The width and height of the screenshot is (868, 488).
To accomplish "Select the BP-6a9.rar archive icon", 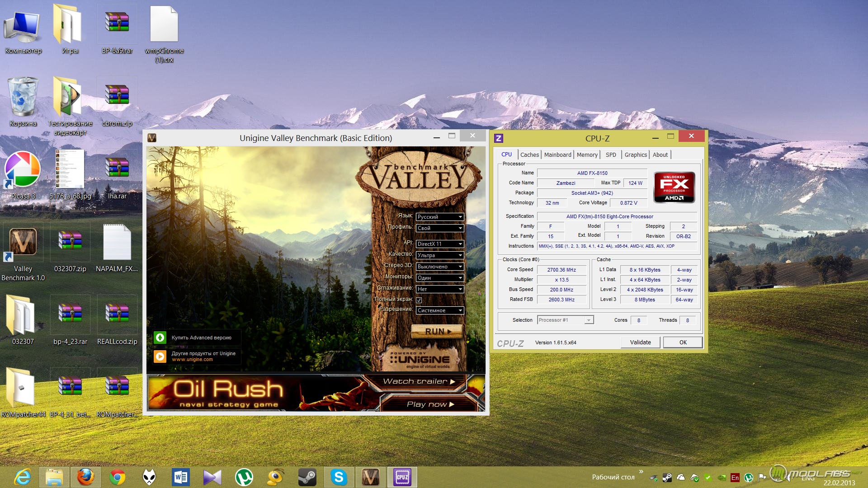I will coord(117,29).
